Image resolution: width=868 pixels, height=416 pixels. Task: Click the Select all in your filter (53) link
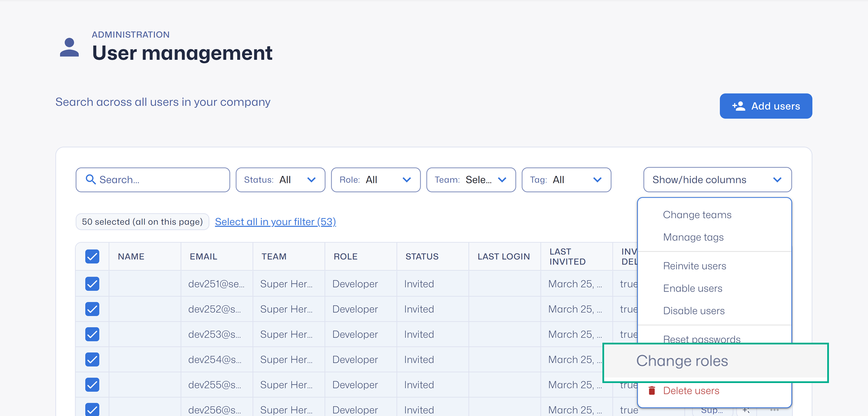pos(275,222)
